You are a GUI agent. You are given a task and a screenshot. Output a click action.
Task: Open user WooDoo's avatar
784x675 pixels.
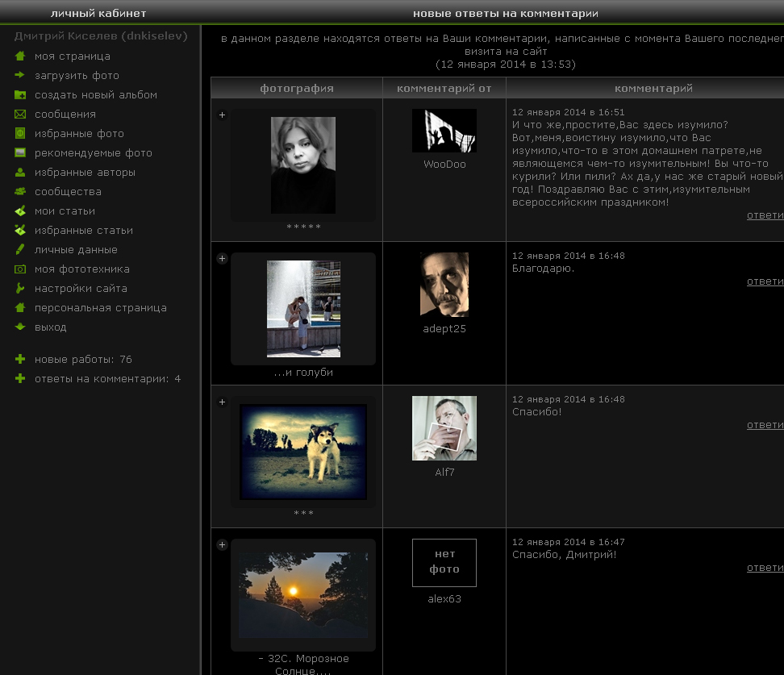pos(444,131)
